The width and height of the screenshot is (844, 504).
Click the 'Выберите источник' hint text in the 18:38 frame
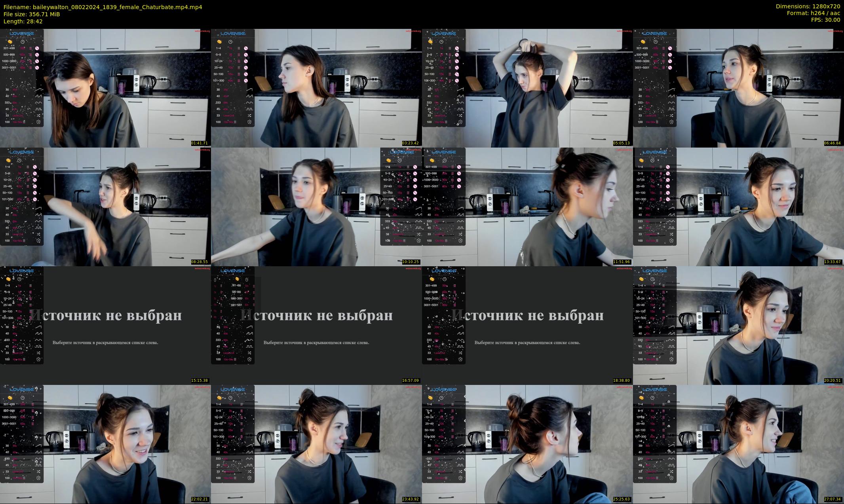point(527,343)
